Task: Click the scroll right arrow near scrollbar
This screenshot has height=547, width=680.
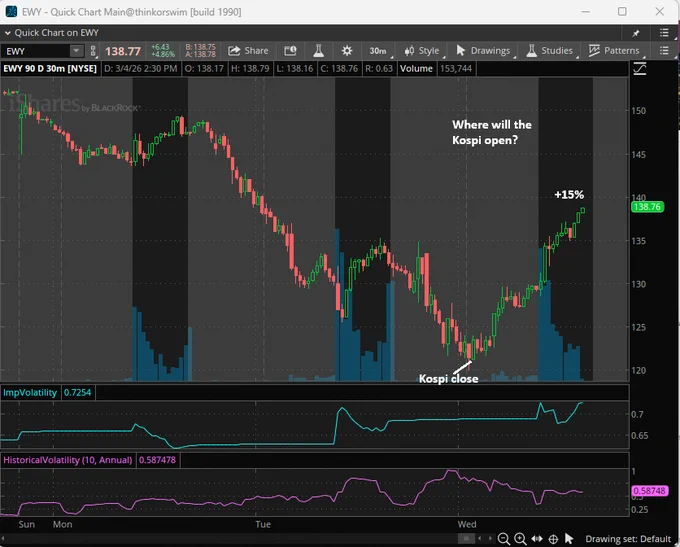Action: click(490, 538)
